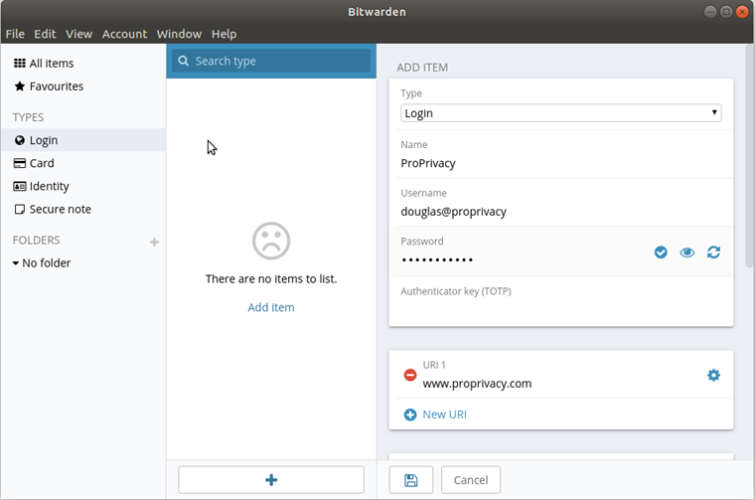This screenshot has width=755, height=500.
Task: Open the Type dropdown showing Login
Action: tap(561, 113)
